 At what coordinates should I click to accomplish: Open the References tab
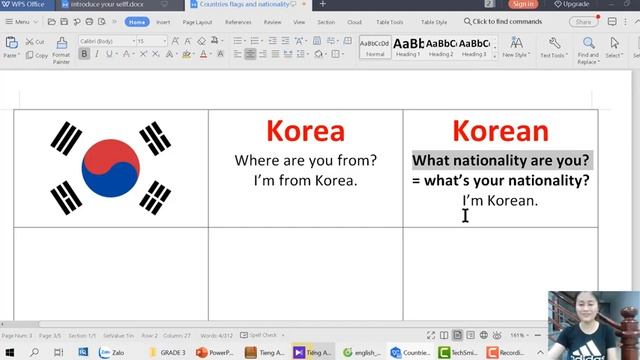[x=238, y=22]
